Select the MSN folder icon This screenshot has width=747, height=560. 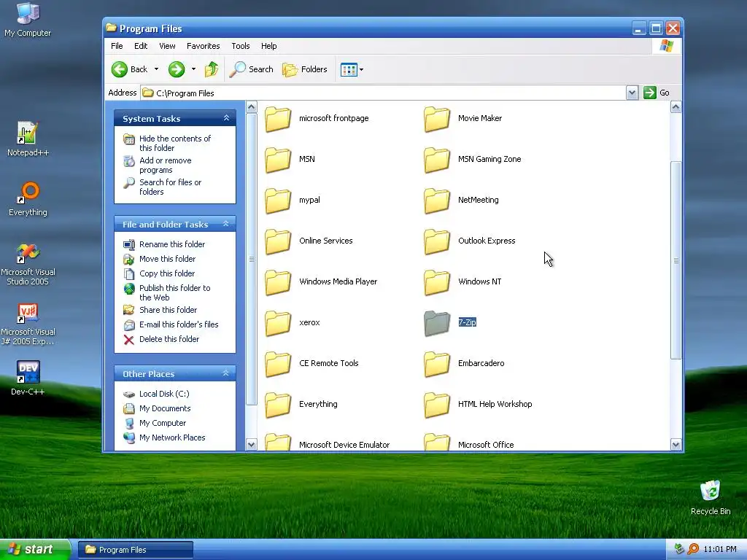coord(278,160)
